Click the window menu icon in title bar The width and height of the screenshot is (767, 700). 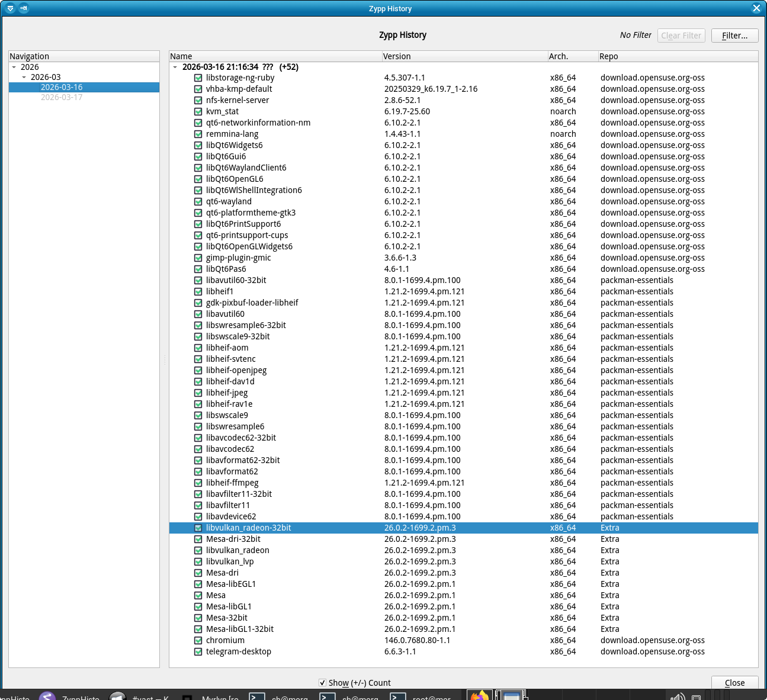point(10,8)
